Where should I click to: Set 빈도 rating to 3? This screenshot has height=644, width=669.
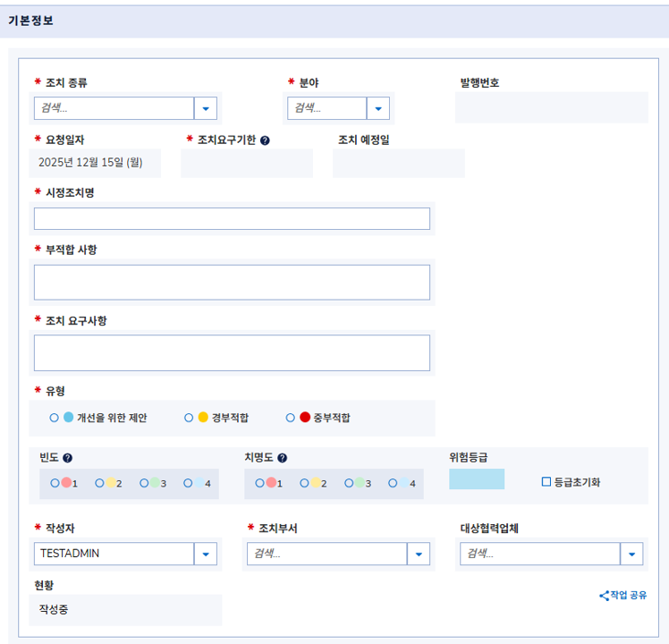coord(144,483)
